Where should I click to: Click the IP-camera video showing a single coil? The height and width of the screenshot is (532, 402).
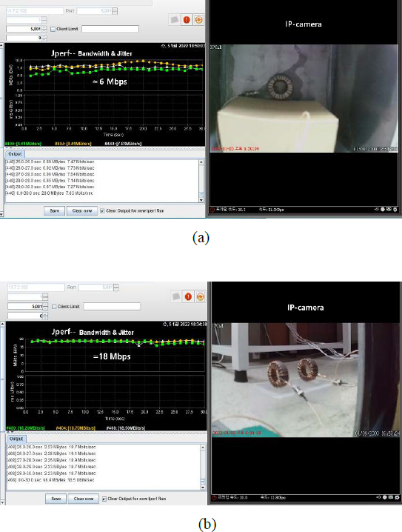(304, 99)
